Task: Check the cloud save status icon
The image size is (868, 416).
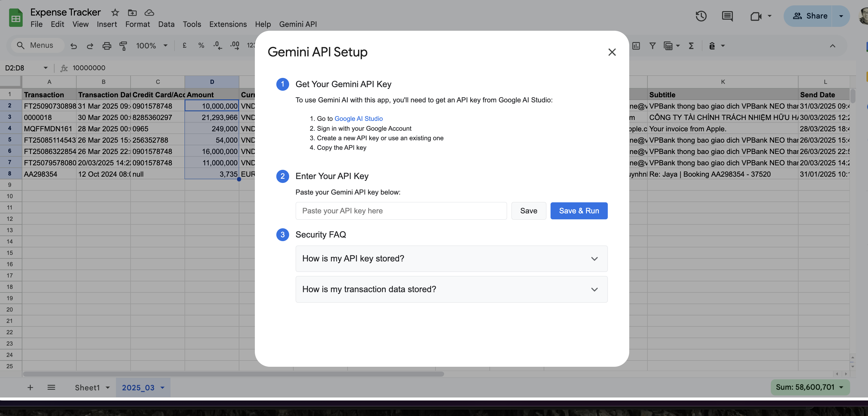Action: [x=149, y=13]
